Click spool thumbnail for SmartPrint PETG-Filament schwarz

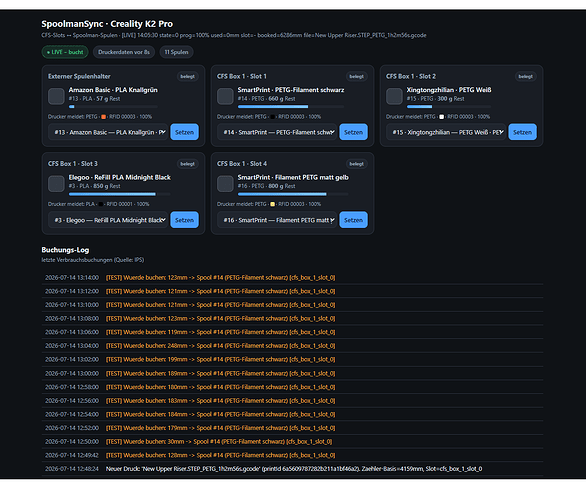tap(225, 96)
